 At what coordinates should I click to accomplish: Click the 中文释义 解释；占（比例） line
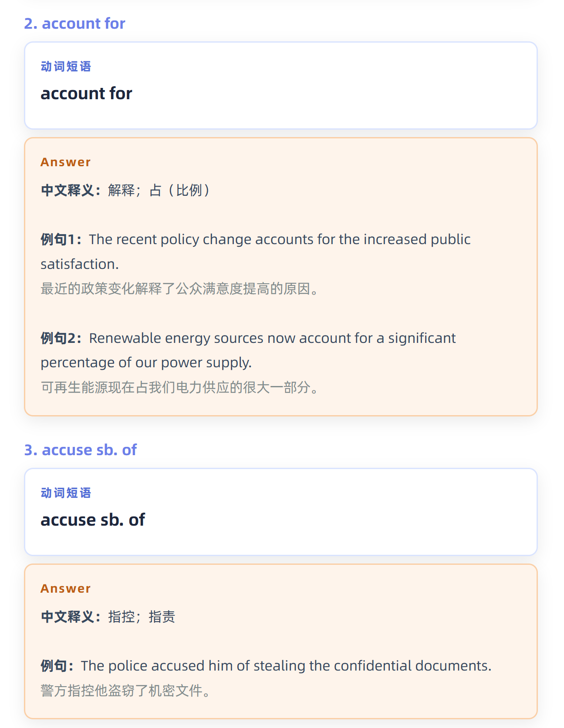pyautogui.click(x=125, y=190)
